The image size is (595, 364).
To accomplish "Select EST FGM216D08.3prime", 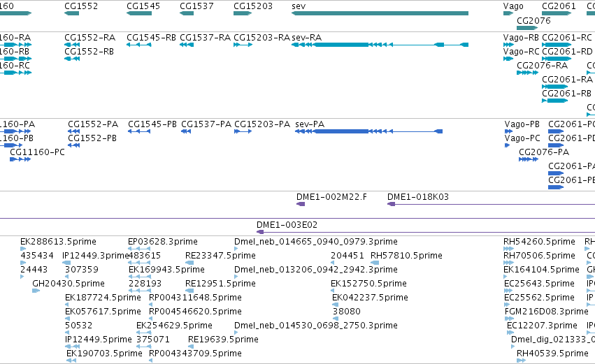I will (509, 319).
